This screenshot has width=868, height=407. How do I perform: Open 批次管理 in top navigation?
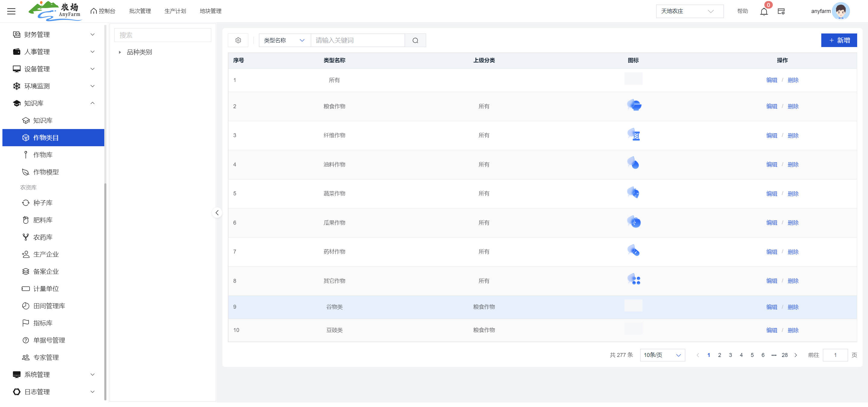coord(140,11)
